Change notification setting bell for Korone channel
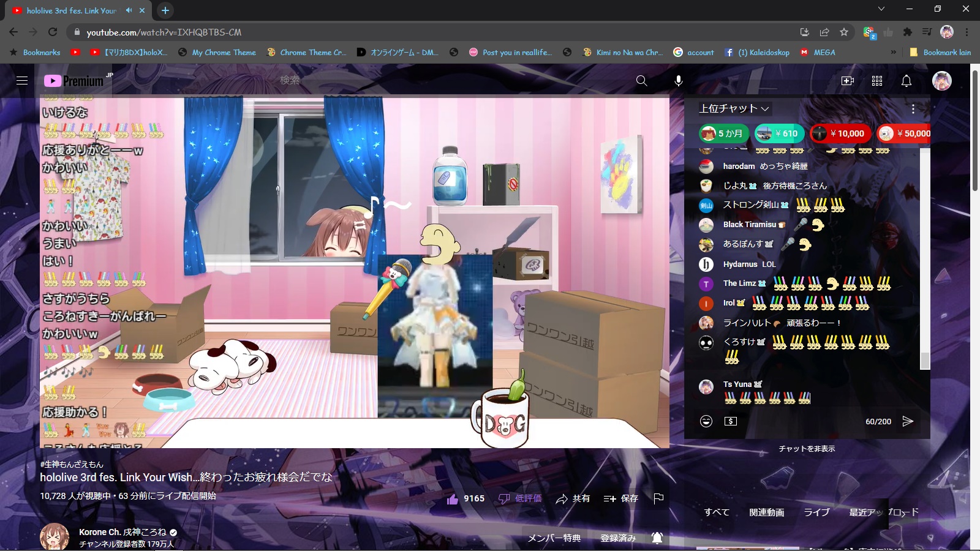Viewport: 980px width, 551px height. (x=657, y=538)
